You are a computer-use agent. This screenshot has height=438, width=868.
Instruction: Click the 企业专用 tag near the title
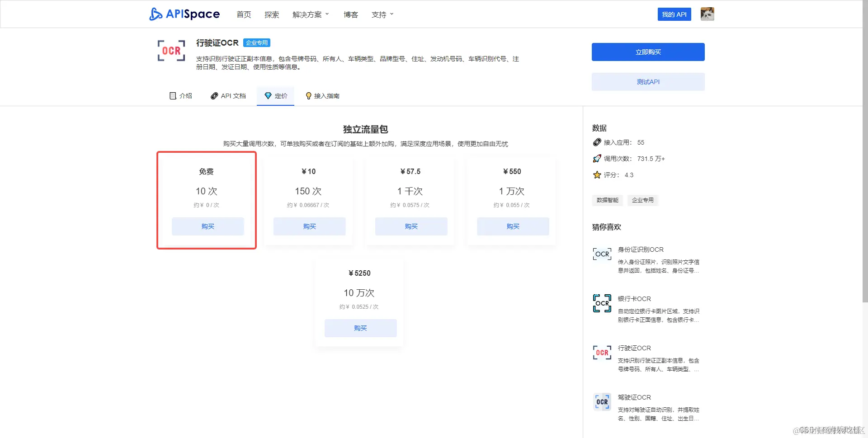[x=257, y=42]
